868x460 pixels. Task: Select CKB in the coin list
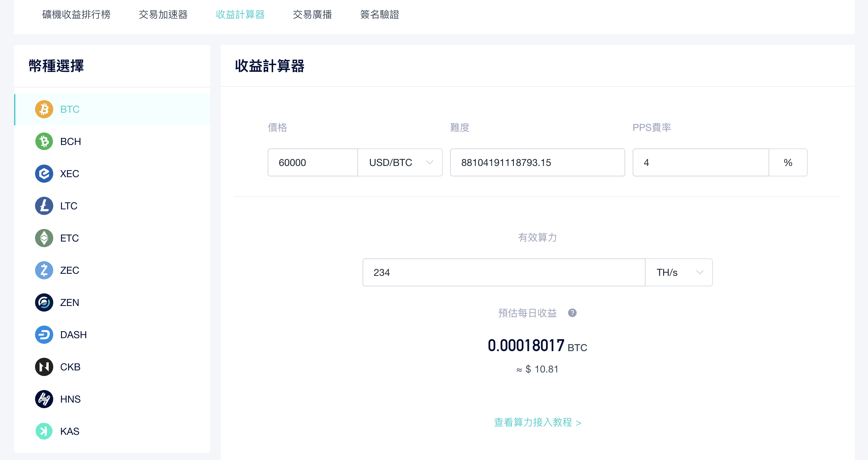click(112, 367)
